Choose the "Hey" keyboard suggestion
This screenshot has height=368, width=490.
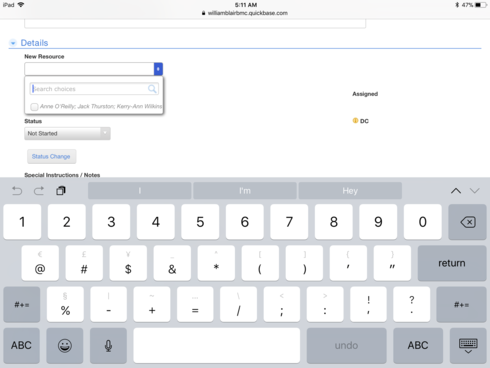pos(350,191)
